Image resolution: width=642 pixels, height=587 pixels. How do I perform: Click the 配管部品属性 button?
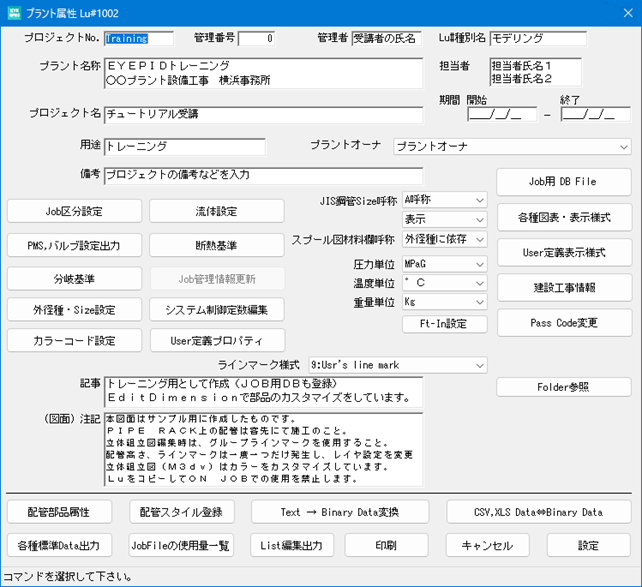pyautogui.click(x=59, y=512)
